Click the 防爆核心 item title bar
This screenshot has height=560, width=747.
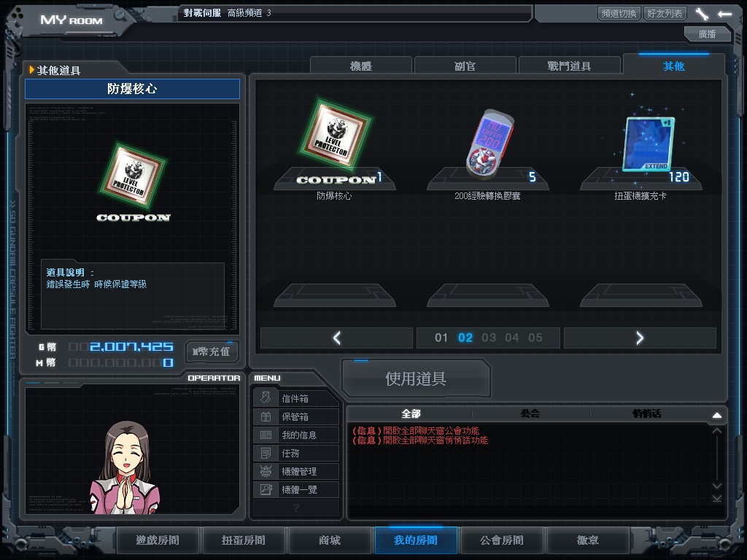(x=133, y=89)
